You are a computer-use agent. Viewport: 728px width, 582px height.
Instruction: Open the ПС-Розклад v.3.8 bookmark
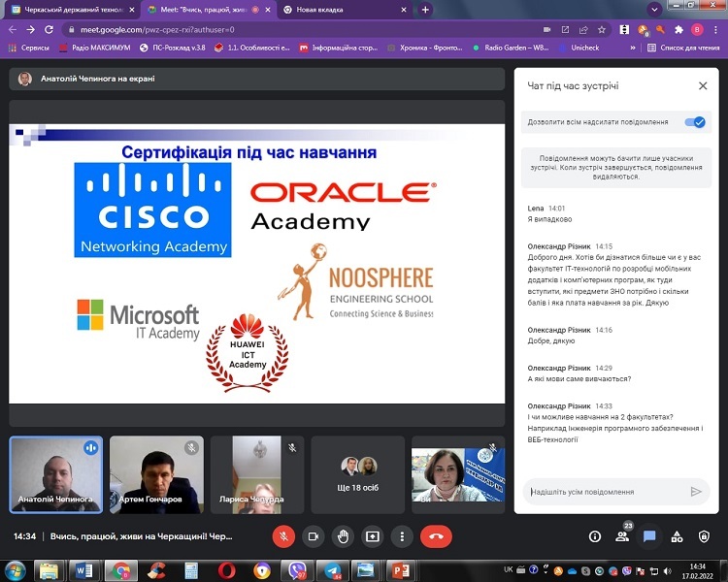pos(172,48)
